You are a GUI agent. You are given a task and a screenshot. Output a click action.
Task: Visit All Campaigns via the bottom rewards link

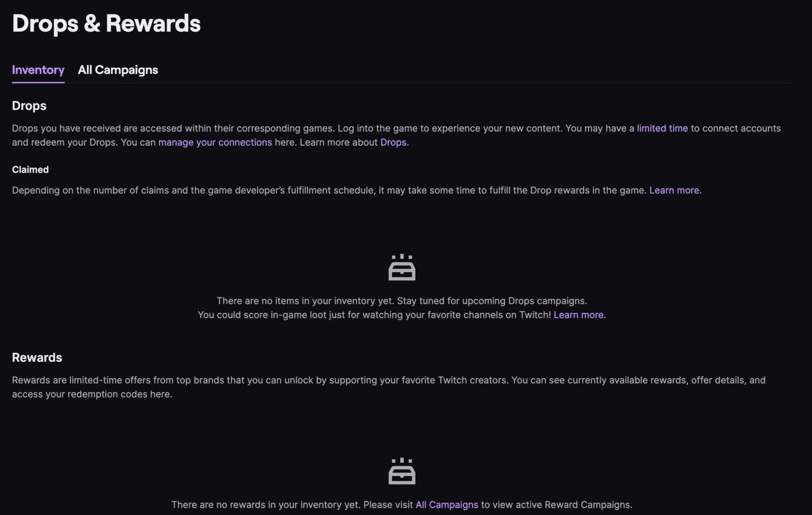(447, 504)
